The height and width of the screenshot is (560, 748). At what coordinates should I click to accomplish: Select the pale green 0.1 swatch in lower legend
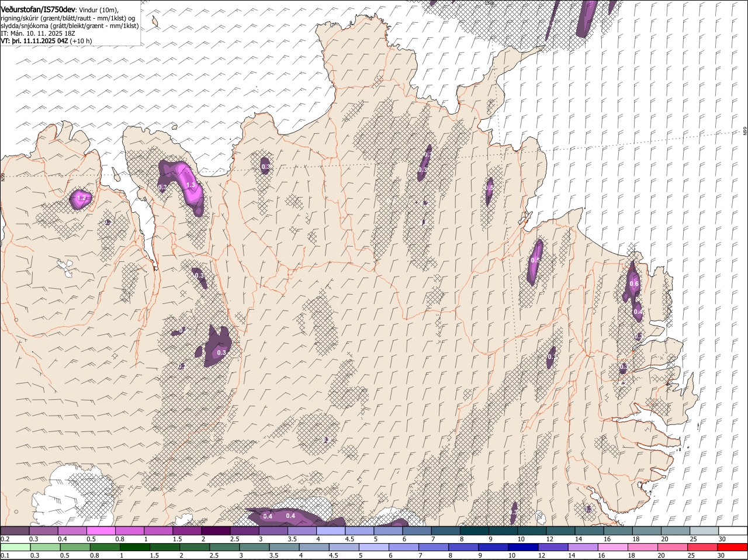click(16, 548)
